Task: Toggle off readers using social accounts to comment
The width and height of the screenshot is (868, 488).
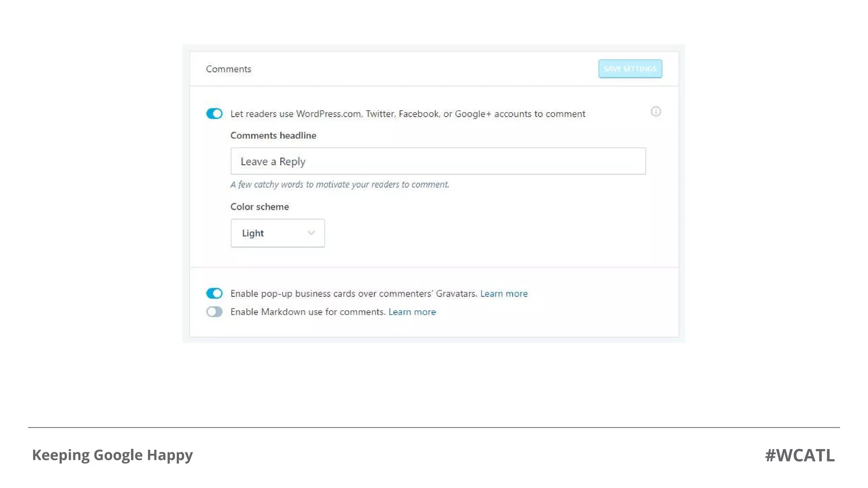Action: click(x=214, y=114)
